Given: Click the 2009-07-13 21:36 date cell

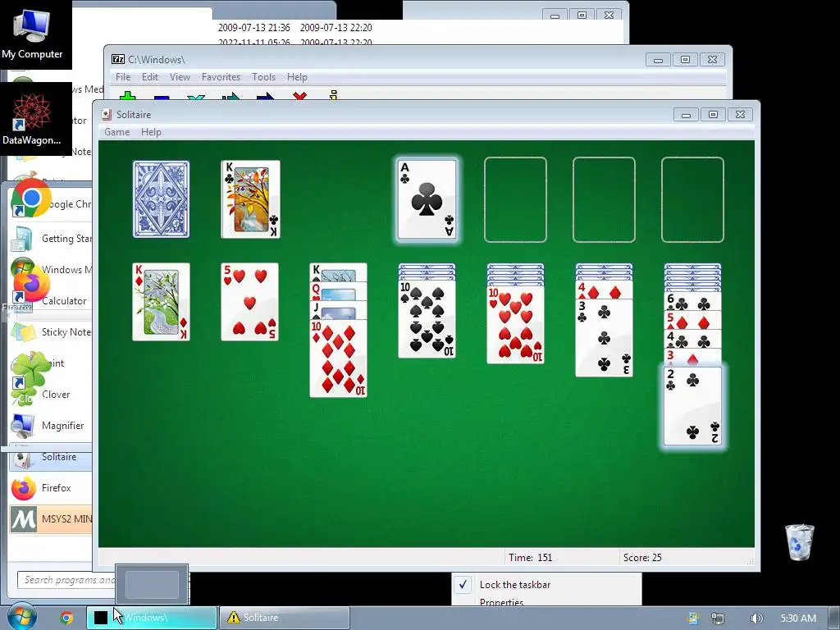Looking at the screenshot, I should (x=254, y=27).
